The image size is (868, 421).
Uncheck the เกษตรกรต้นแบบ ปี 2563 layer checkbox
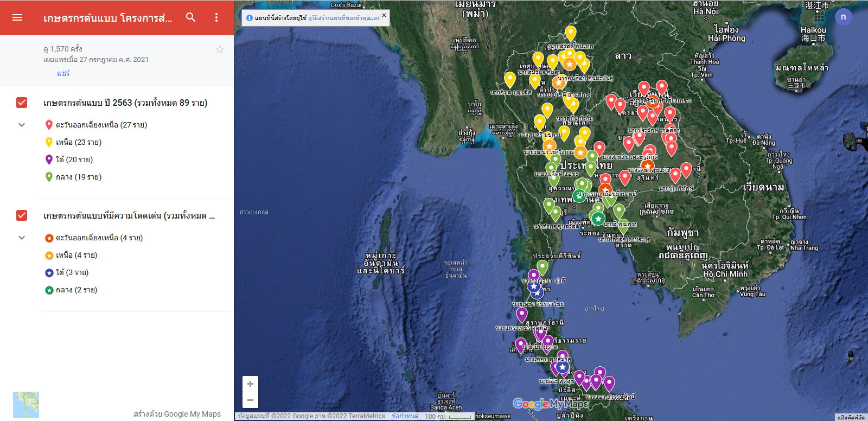tap(22, 103)
